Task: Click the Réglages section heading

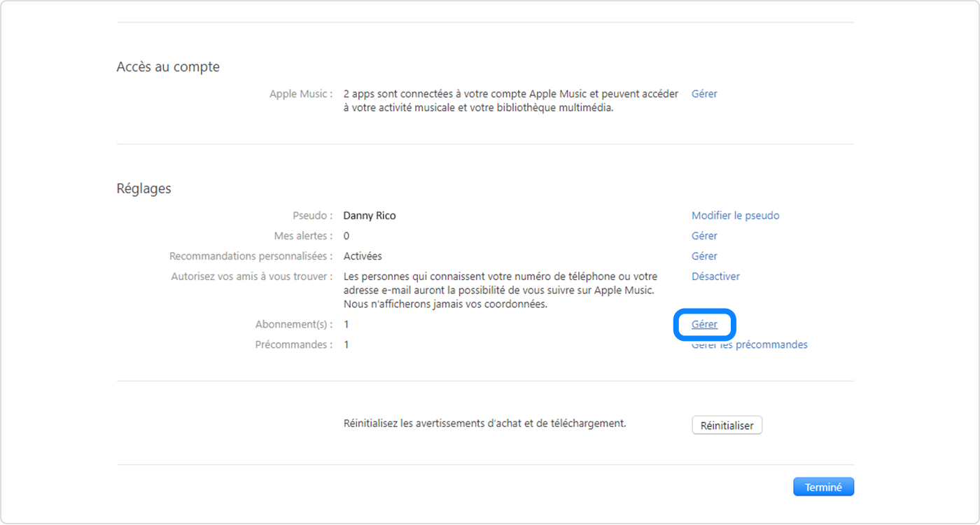Action: pyautogui.click(x=143, y=188)
